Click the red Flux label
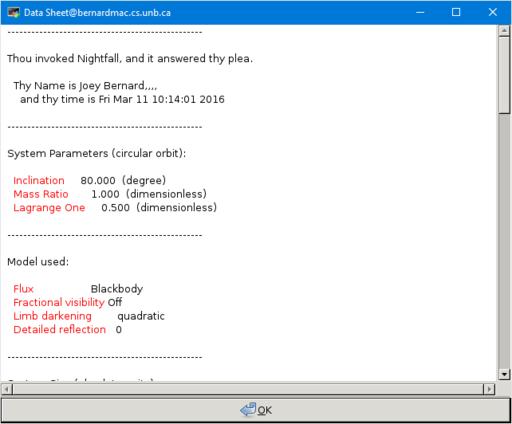The height and width of the screenshot is (424, 512). pyautogui.click(x=23, y=289)
